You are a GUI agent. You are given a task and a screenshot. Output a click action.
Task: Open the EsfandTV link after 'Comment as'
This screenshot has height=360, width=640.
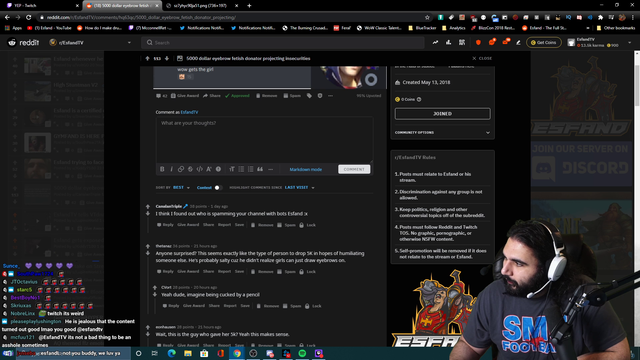[x=189, y=112]
